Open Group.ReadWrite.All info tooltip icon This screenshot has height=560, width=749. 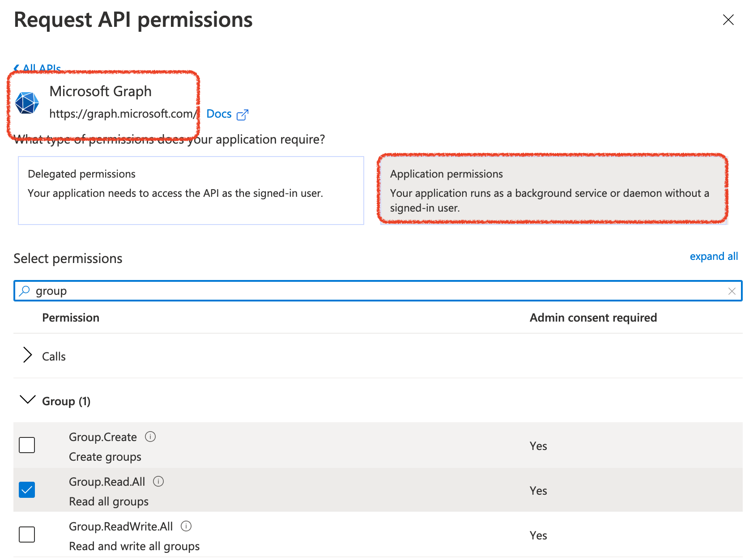click(186, 526)
